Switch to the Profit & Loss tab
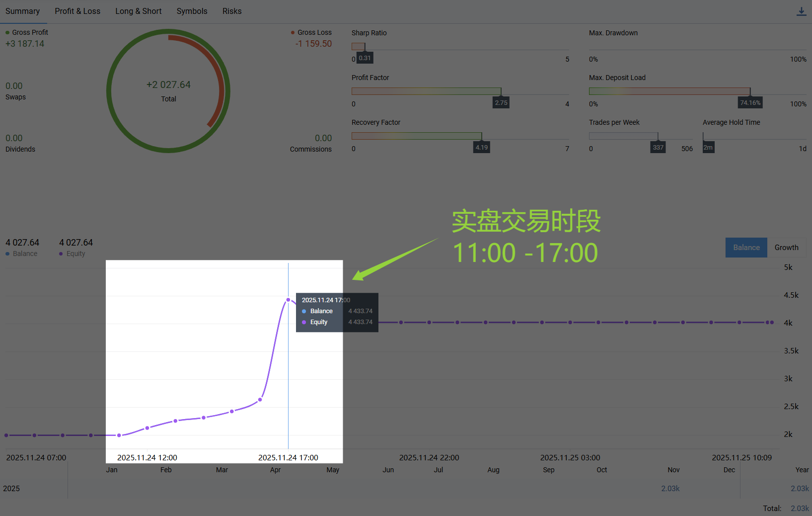 pyautogui.click(x=77, y=11)
